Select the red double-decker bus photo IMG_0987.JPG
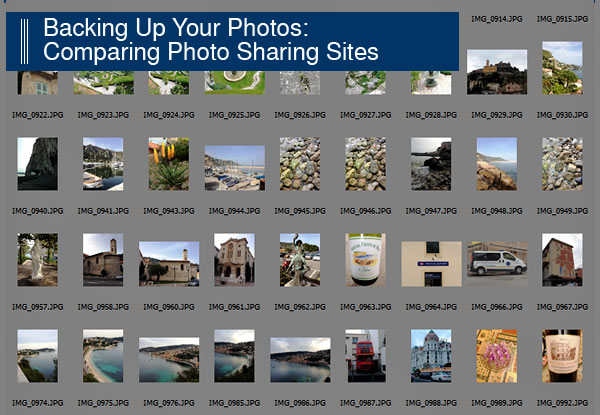The image size is (600, 415). point(365,356)
